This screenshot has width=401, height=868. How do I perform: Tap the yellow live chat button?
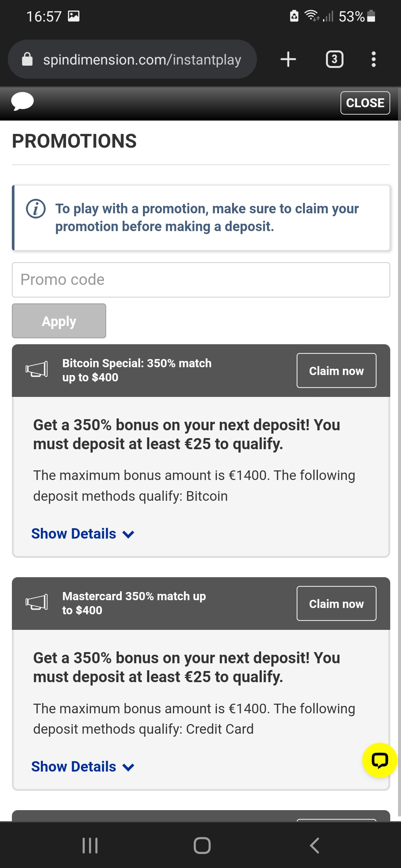click(x=379, y=760)
